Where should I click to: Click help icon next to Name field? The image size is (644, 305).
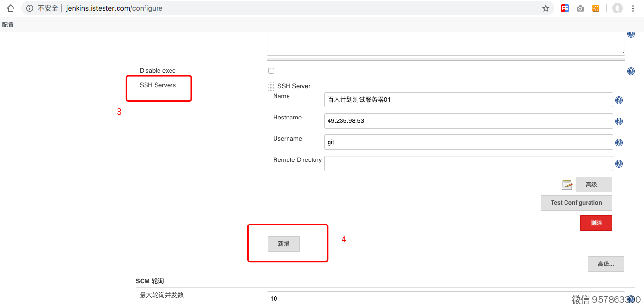[x=619, y=100]
